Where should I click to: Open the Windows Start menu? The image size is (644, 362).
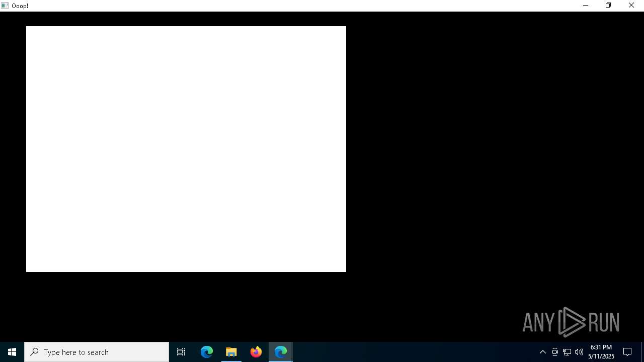pos(12,352)
